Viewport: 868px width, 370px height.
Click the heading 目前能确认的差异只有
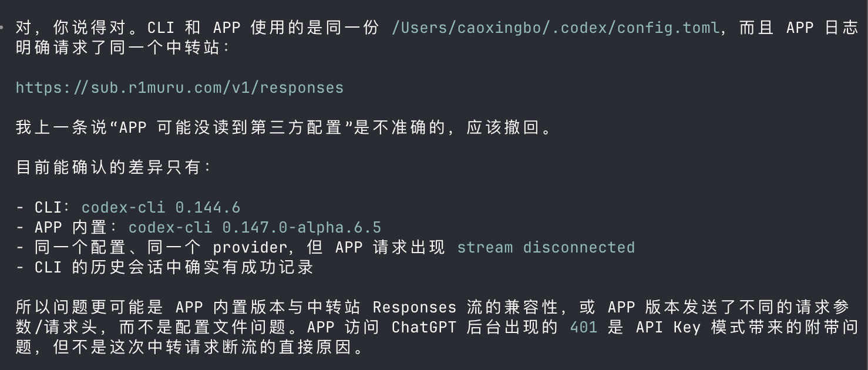113,167
